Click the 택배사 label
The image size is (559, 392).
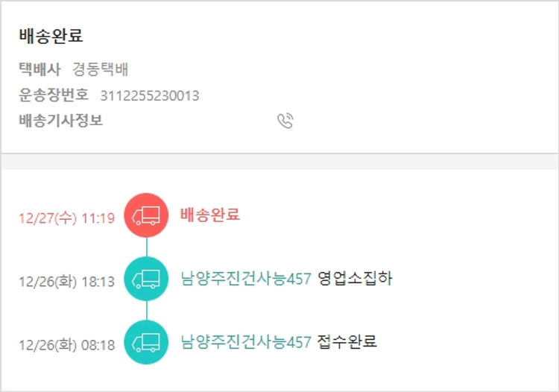click(x=40, y=70)
